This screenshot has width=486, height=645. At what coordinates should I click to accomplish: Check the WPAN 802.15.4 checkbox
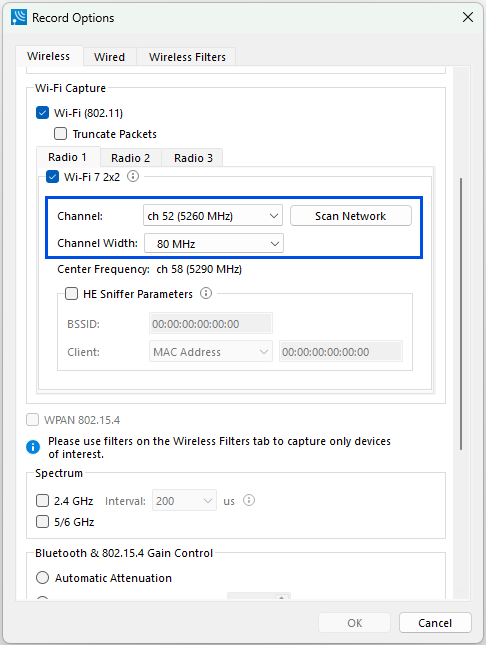coord(33,420)
